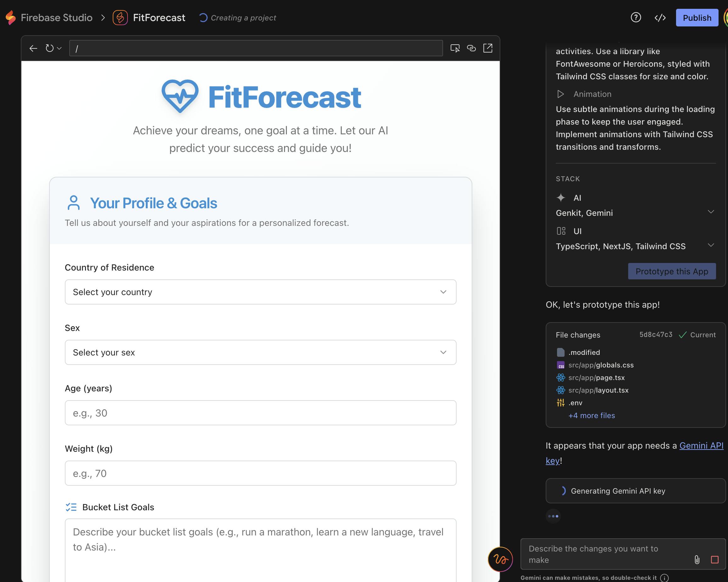Open the Select your sex dropdown
The width and height of the screenshot is (728, 582).
point(260,352)
